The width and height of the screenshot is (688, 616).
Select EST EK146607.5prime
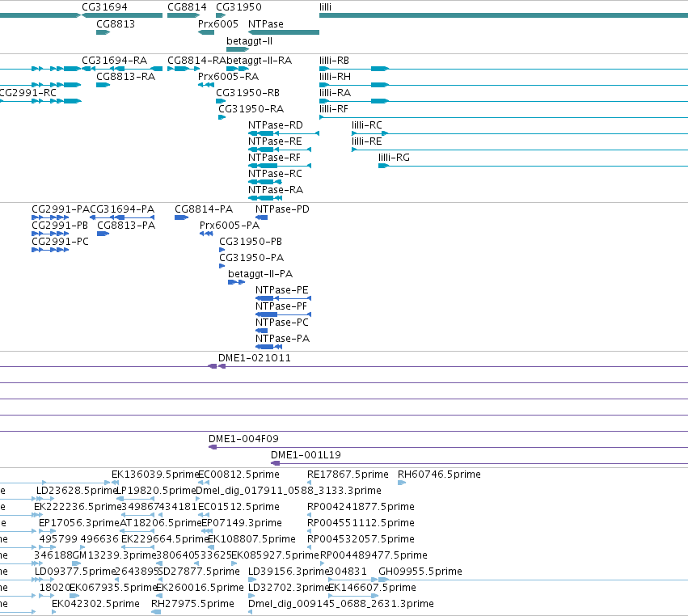372,589
